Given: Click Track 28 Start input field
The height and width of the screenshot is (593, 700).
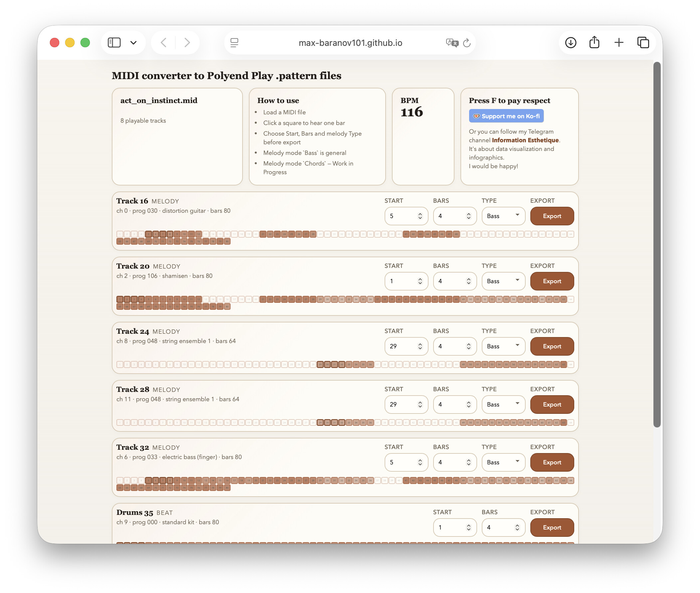Looking at the screenshot, I should [x=401, y=405].
